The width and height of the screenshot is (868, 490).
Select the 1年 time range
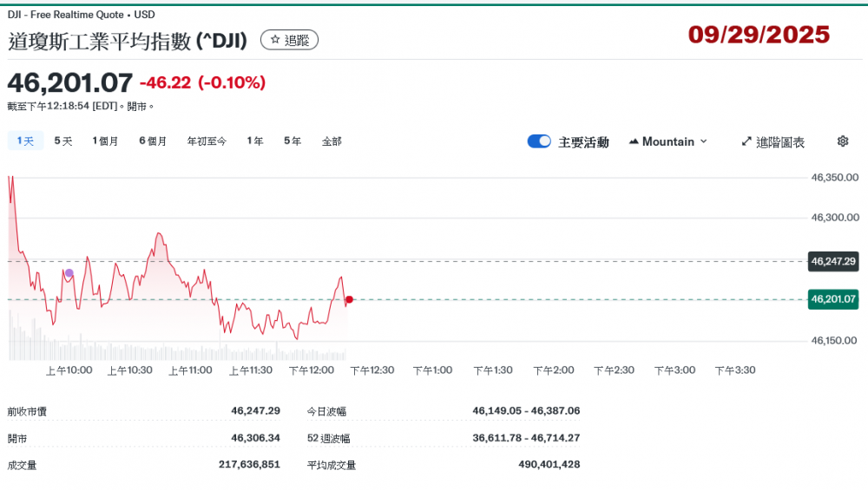pos(255,140)
